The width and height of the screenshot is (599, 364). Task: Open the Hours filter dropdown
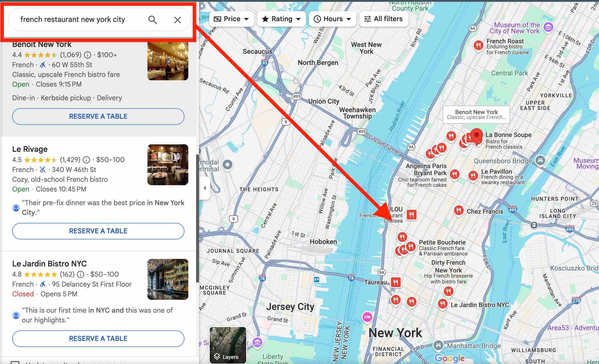click(333, 19)
